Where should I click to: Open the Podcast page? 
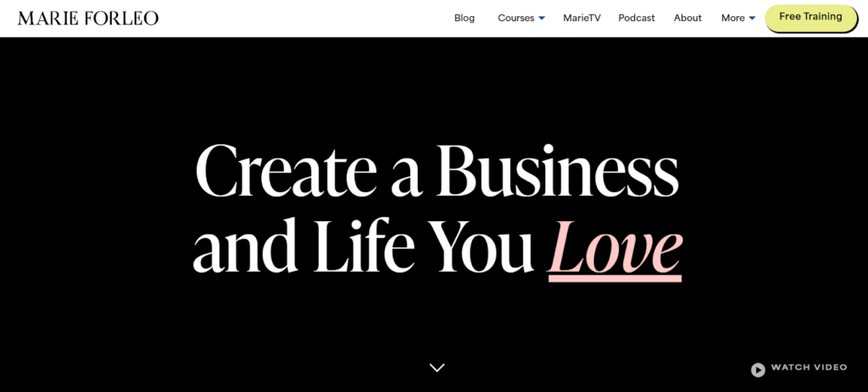[637, 18]
